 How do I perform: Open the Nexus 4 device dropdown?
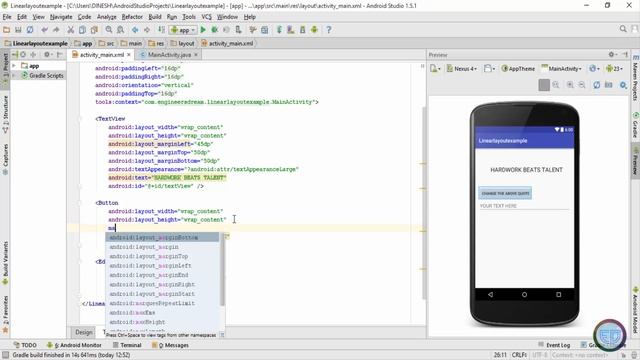coord(462,69)
